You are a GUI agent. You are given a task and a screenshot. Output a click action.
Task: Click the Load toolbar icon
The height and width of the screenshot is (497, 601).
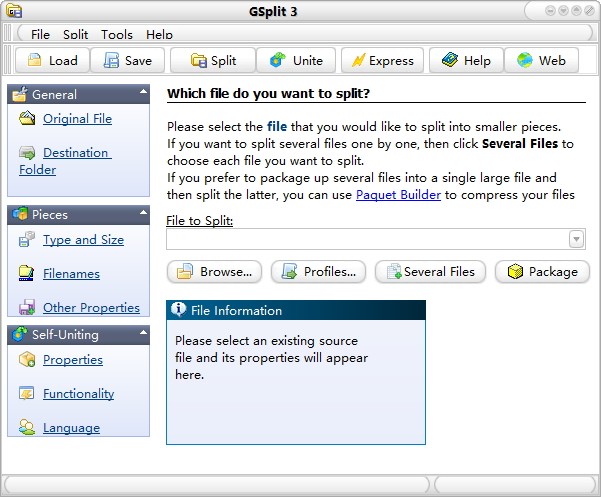click(x=35, y=60)
